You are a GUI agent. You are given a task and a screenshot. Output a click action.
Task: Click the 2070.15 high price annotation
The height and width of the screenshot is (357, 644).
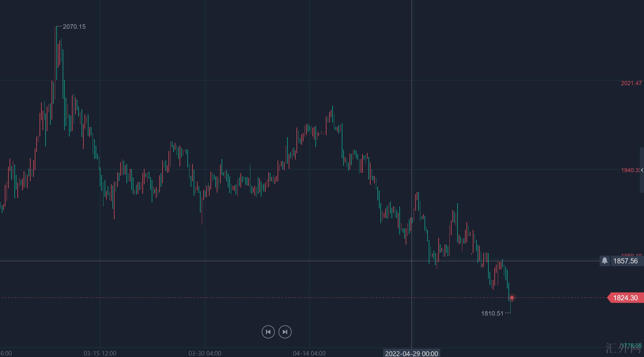click(x=74, y=27)
